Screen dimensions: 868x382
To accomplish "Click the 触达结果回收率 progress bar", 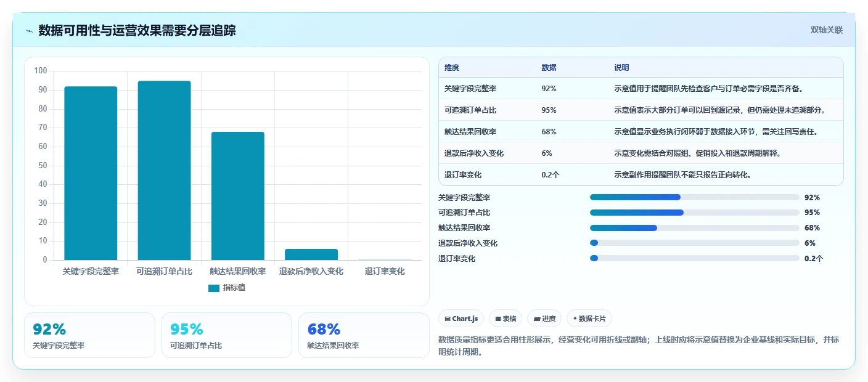I will pyautogui.click(x=695, y=228).
